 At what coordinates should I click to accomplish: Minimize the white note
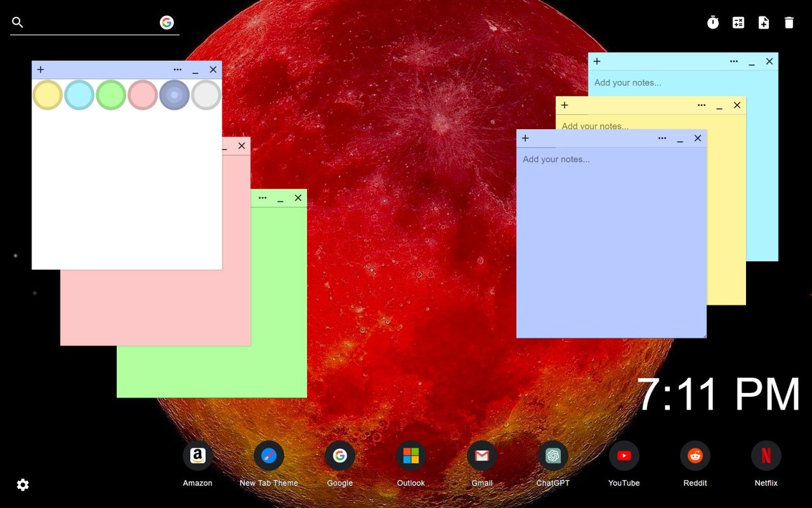195,70
